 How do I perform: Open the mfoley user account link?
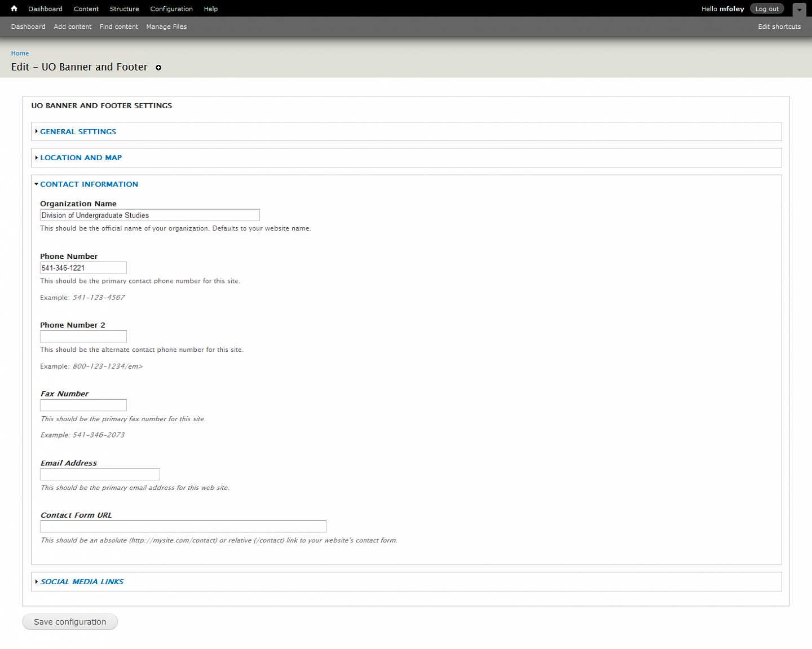click(x=732, y=9)
